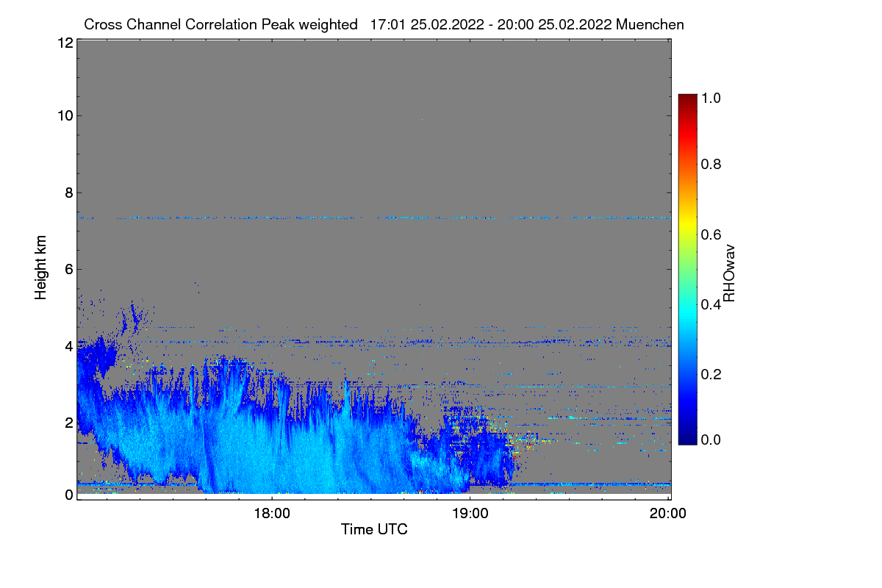882x588 pixels.
Task: Click the 2 height axis label
Action: 69,422
